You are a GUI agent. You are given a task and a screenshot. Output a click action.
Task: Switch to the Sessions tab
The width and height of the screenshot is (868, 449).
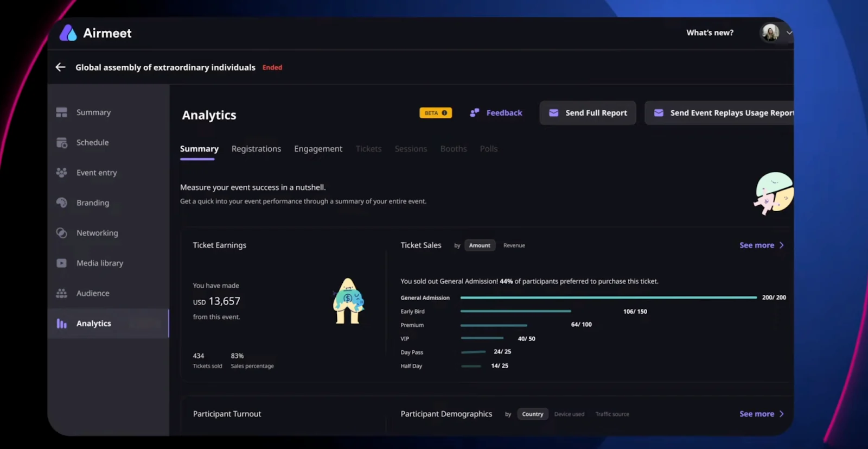411,149
